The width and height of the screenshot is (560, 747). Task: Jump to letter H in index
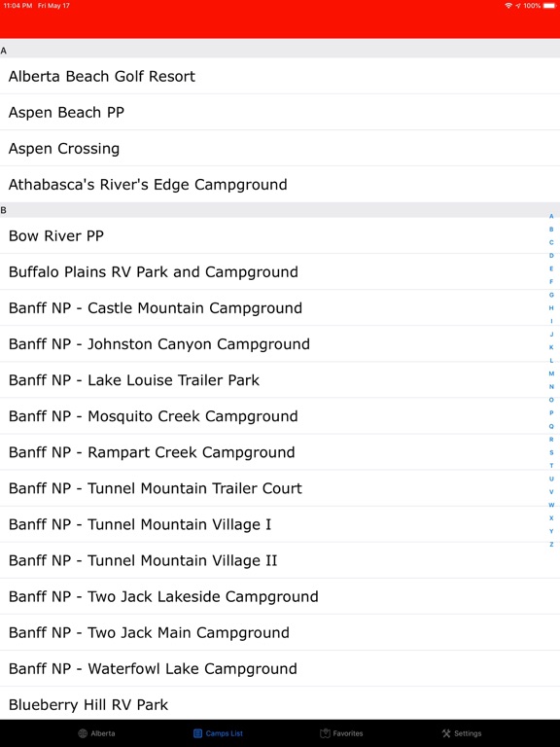click(551, 307)
